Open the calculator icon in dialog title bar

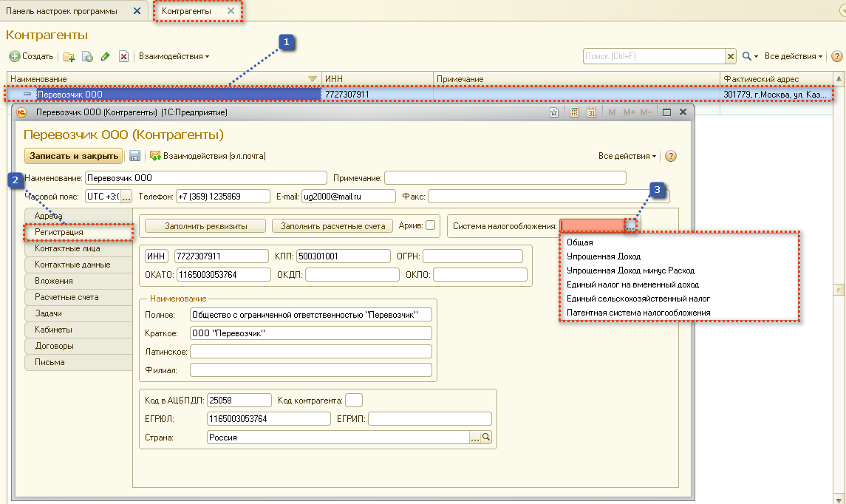pyautogui.click(x=574, y=112)
